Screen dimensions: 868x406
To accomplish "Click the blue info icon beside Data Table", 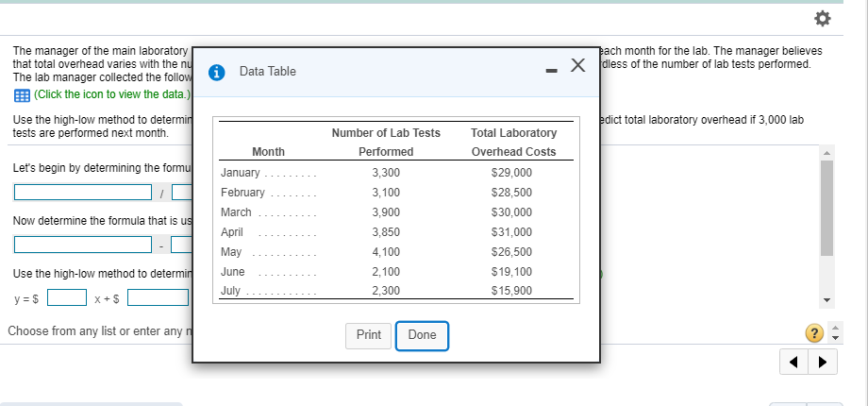I will tap(217, 71).
